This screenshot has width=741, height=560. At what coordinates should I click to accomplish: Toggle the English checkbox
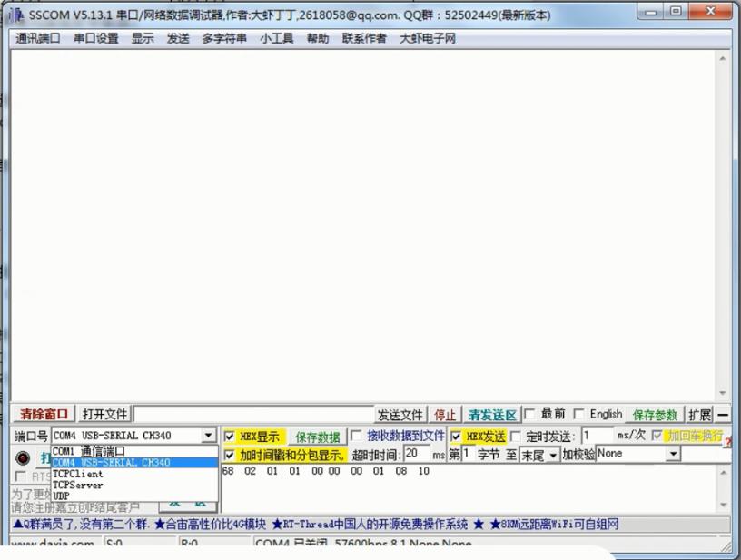(x=578, y=414)
